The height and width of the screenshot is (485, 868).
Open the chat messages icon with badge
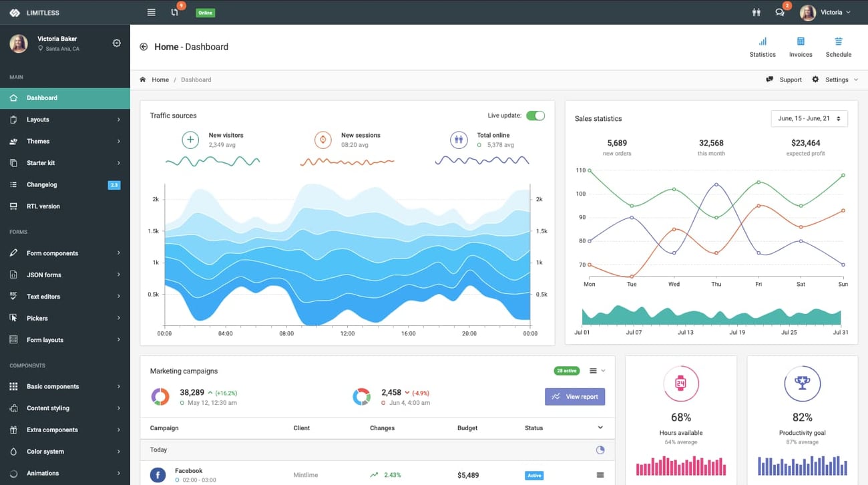781,12
